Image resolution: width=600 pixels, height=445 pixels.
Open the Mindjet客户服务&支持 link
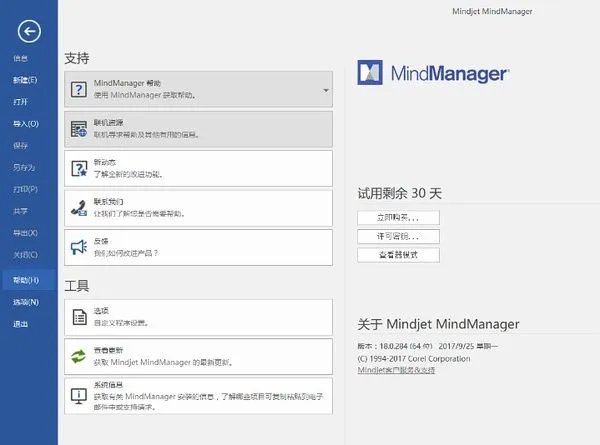coord(396,370)
